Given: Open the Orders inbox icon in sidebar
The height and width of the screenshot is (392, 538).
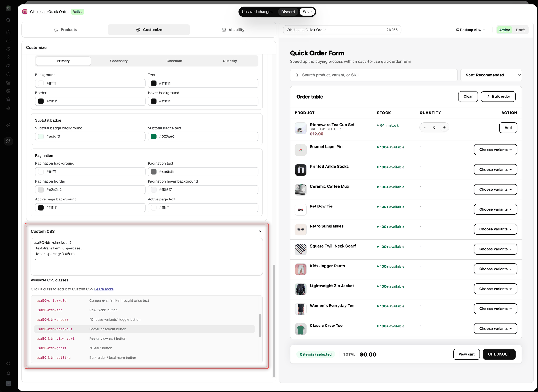Looking at the screenshot, I should 8,41.
